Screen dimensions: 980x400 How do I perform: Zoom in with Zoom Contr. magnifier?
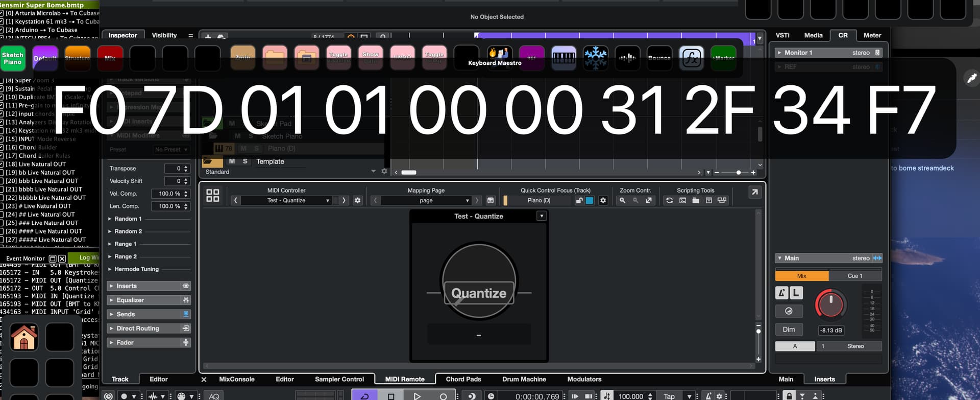click(x=622, y=200)
